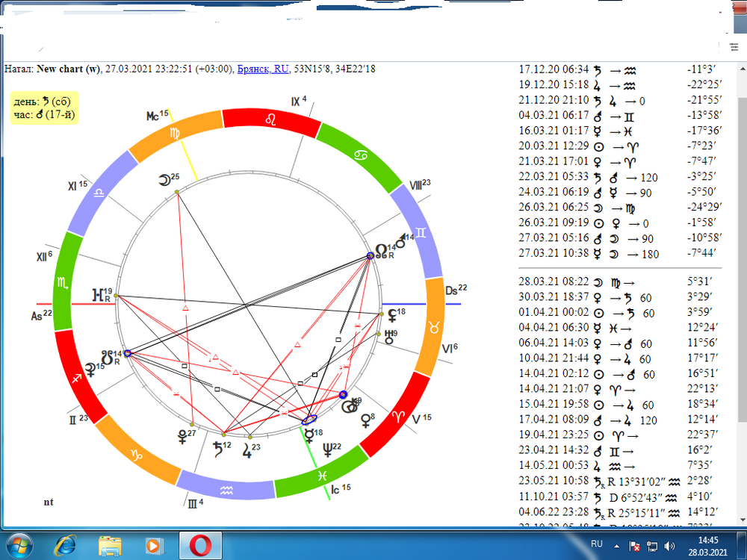The width and height of the screenshot is (747, 560).
Task: Select the Scorpio sign segment
Action: (x=63, y=282)
